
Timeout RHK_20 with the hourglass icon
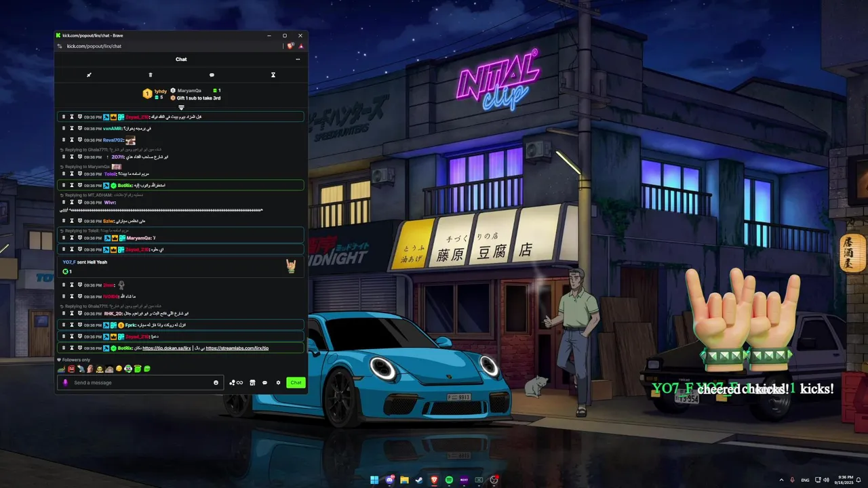pyautogui.click(x=72, y=313)
